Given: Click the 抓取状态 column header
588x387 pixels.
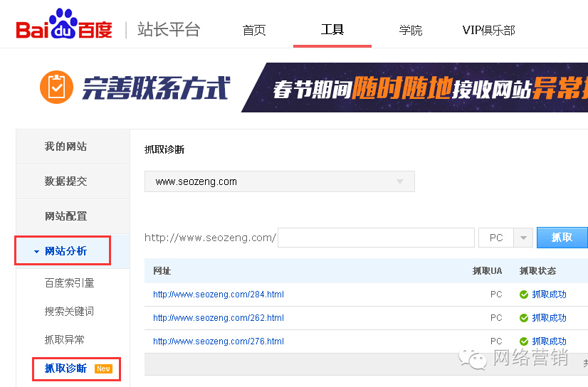Looking at the screenshot, I should point(537,271).
